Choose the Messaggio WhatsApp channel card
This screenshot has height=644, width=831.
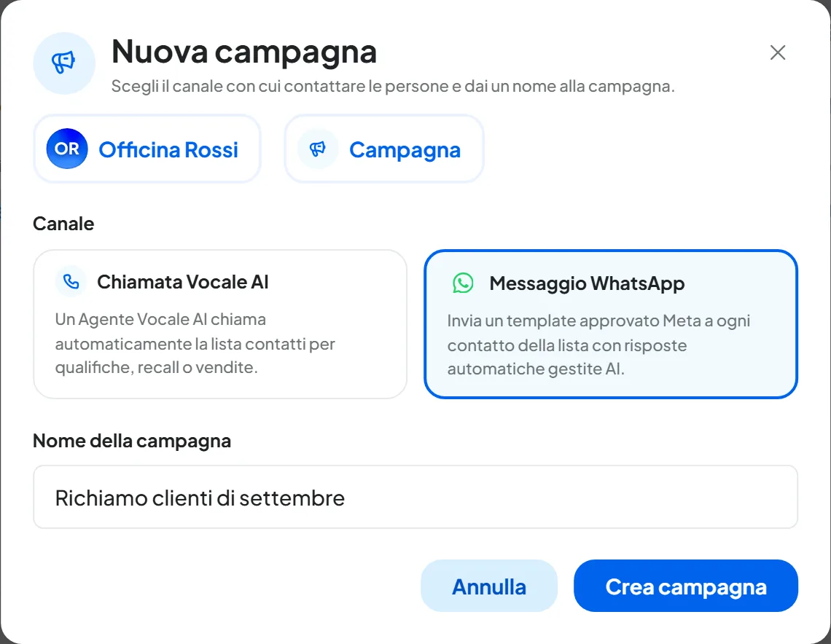pos(611,324)
